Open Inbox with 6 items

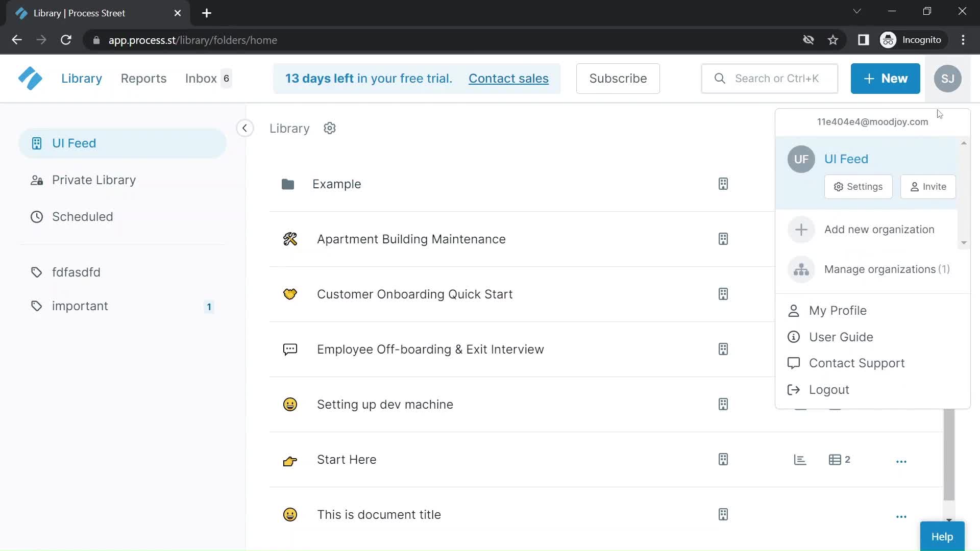coord(208,79)
